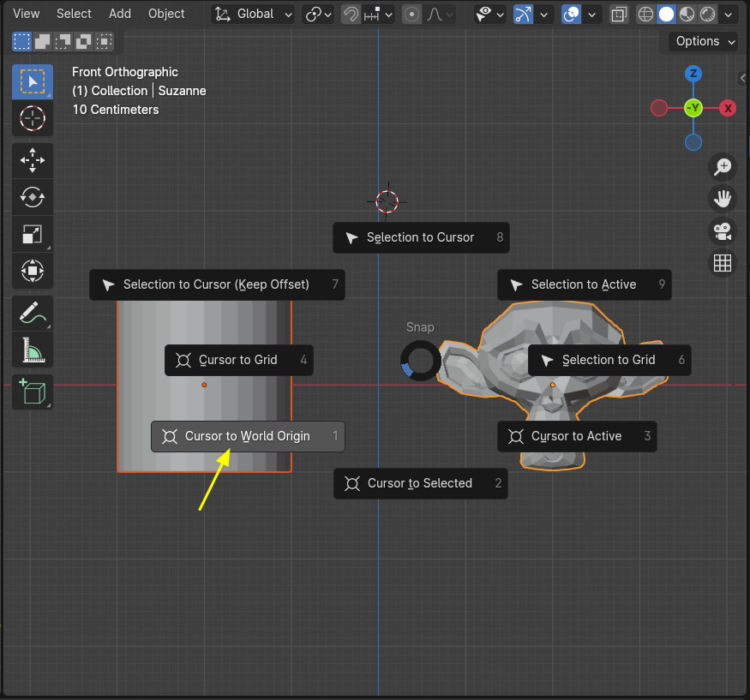Choose the Annotate pencil tool
The width and height of the screenshot is (750, 700).
[33, 314]
